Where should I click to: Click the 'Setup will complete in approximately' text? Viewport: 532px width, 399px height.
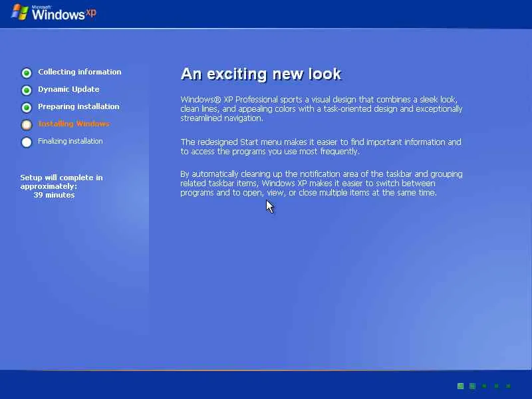pos(61,182)
